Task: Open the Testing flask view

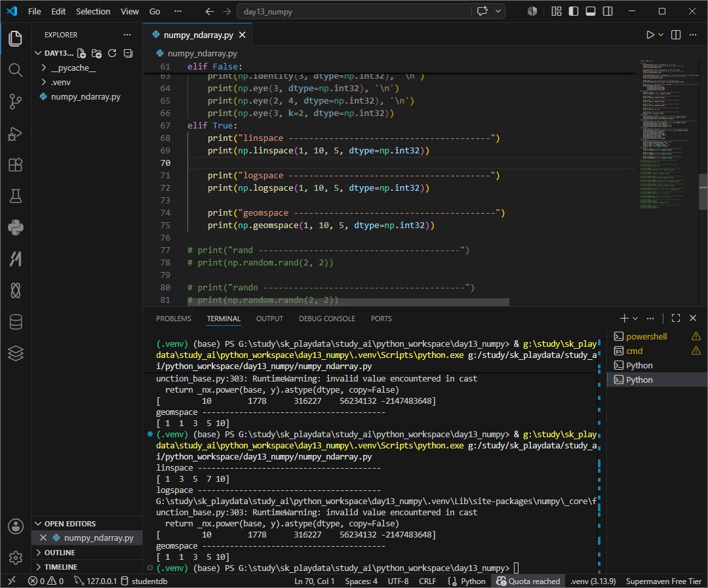Action: click(15, 196)
